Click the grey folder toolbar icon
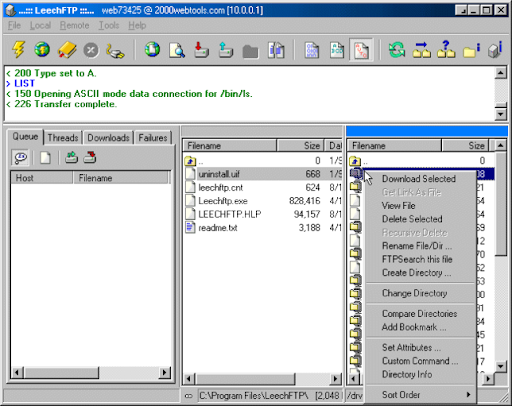This screenshot has height=406, width=512. (x=250, y=51)
